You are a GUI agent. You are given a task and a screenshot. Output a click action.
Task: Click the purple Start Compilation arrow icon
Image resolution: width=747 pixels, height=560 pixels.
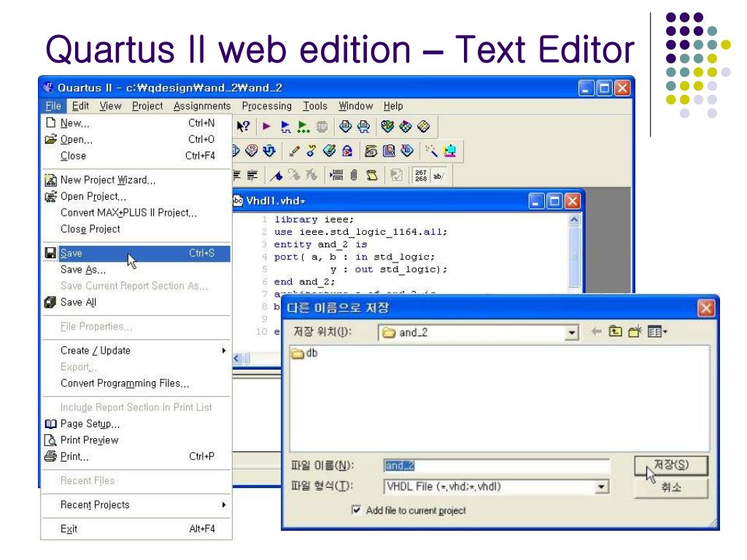coord(267,126)
